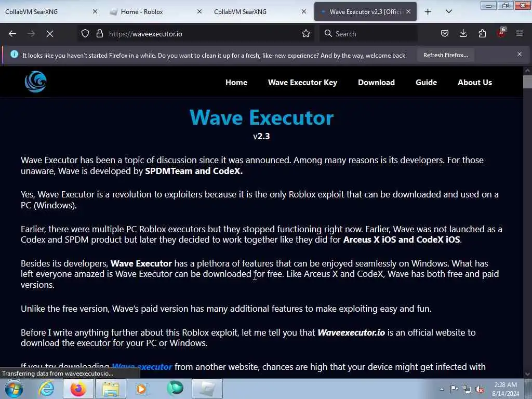Click bold text Arceus X iOS and CodeX iOS
The image size is (532, 399).
[402, 240]
